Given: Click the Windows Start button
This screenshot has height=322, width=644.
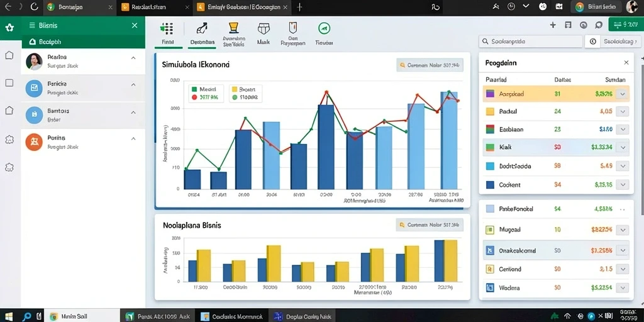Looking at the screenshot, I should (9, 317).
